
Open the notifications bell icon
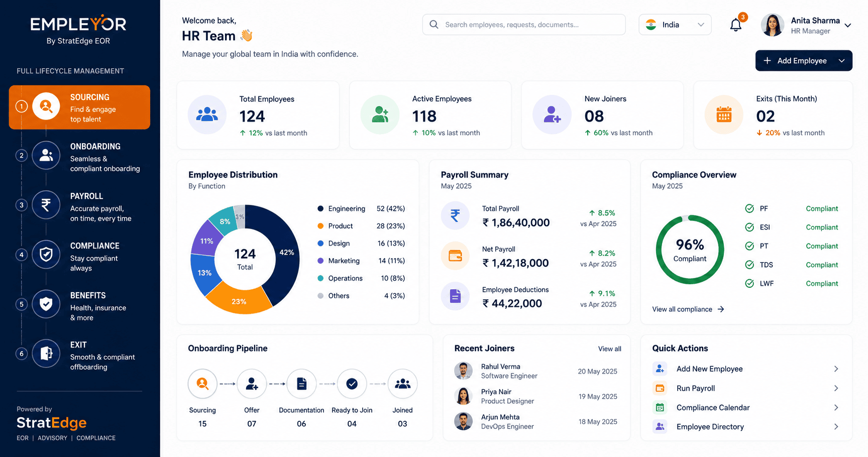point(736,25)
